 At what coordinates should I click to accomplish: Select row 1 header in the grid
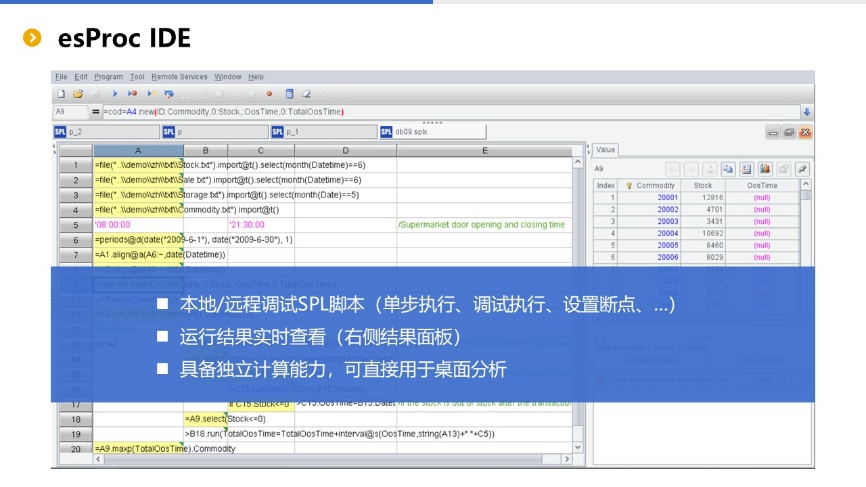[76, 165]
